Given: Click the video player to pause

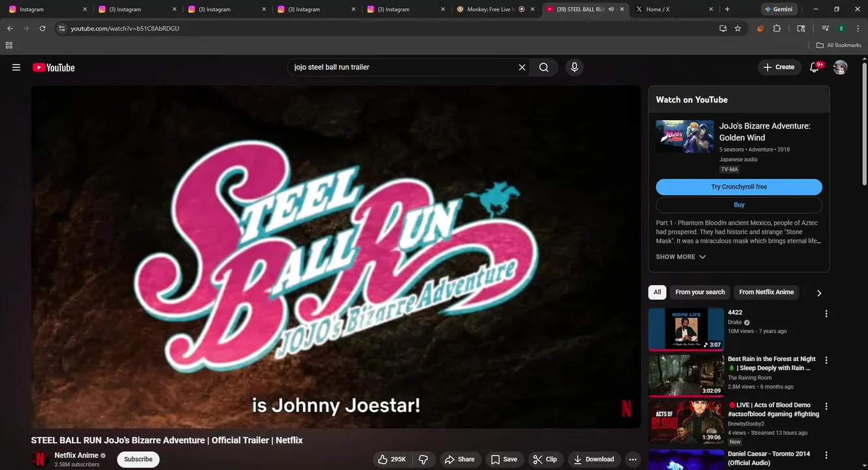Looking at the screenshot, I should pyautogui.click(x=336, y=257).
